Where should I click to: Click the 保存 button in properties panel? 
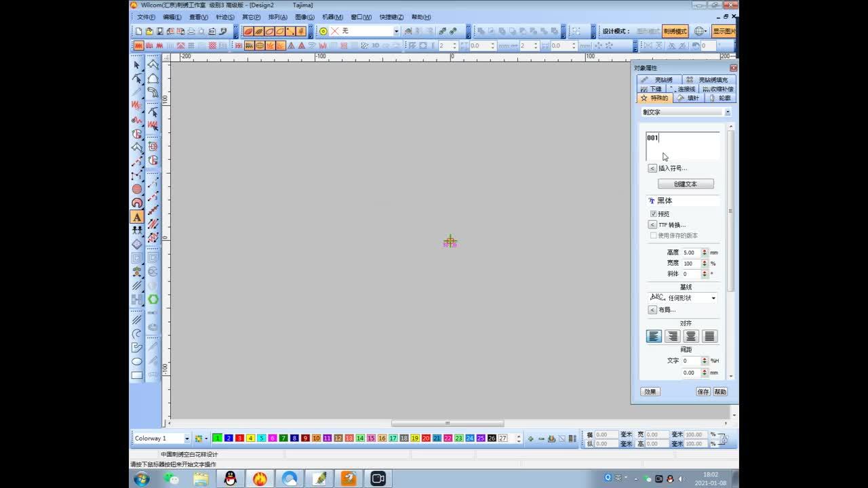(703, 392)
